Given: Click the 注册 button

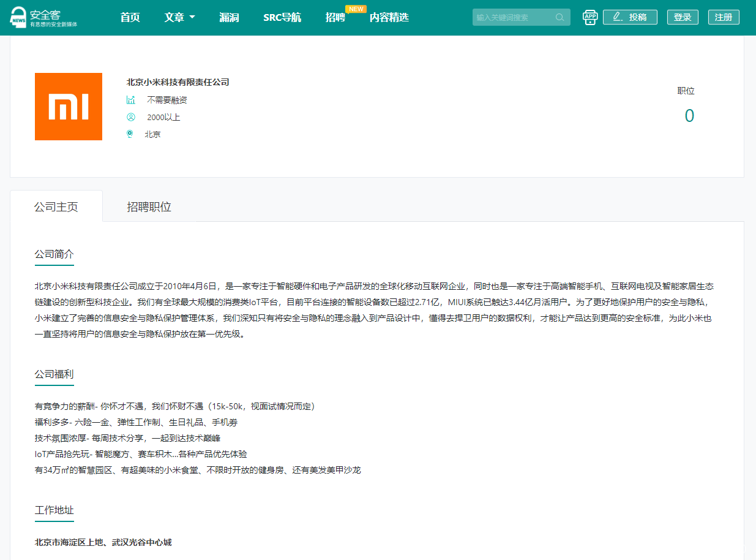Looking at the screenshot, I should tap(723, 17).
